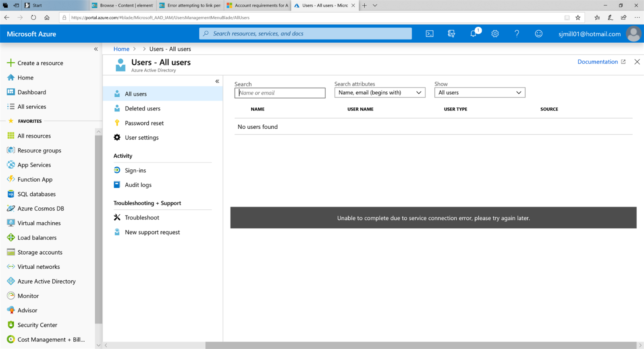Click the All resources grid icon
Screen dimensions: 644x349
pyautogui.click(x=11, y=136)
